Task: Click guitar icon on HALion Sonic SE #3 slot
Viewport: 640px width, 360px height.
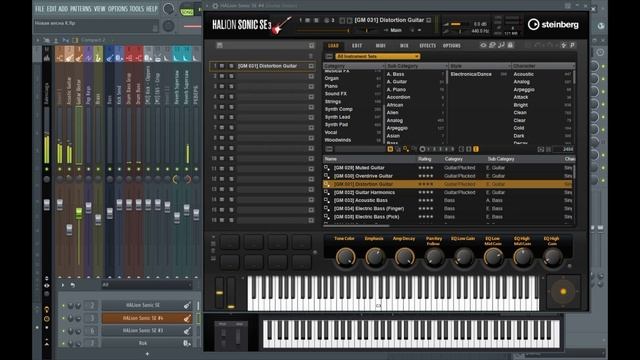Action: (187, 331)
